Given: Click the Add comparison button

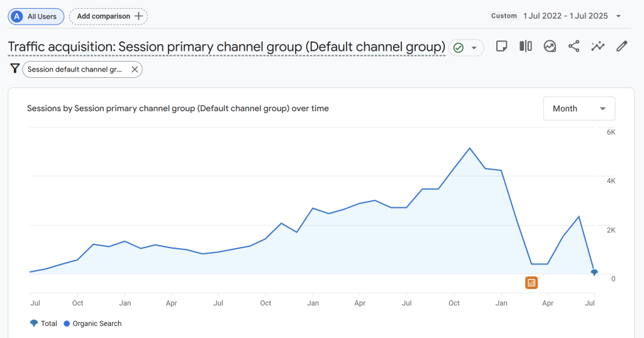Looking at the screenshot, I should [x=108, y=16].
